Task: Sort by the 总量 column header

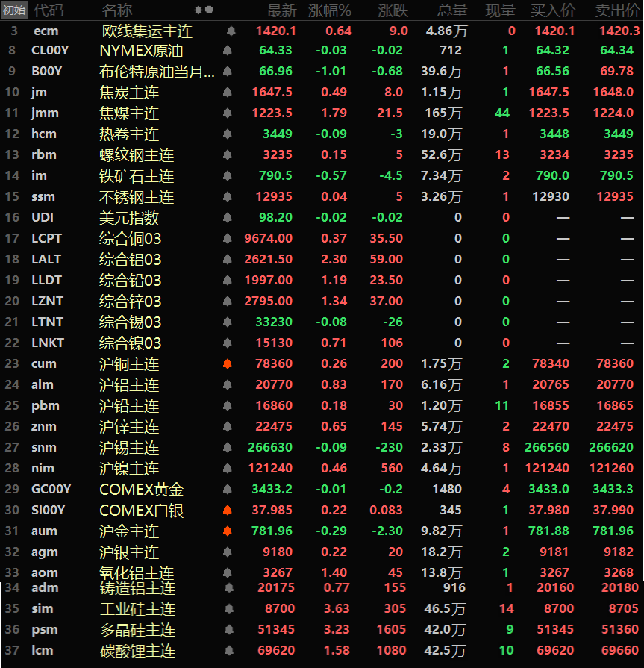Action: pyautogui.click(x=452, y=10)
